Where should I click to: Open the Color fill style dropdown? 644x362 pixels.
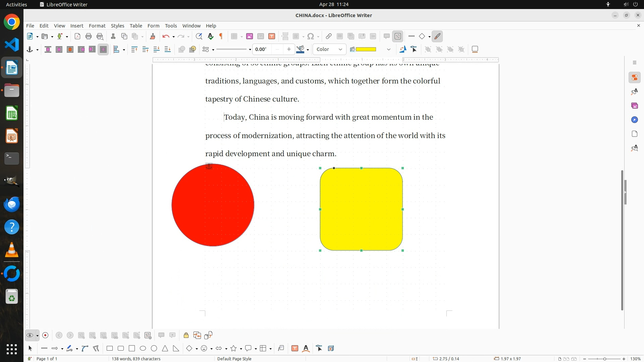click(x=329, y=49)
